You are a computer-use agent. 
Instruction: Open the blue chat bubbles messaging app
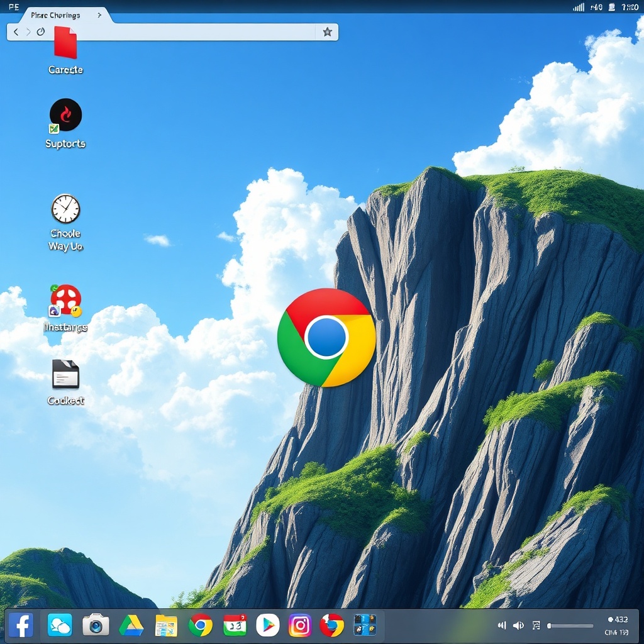60,625
